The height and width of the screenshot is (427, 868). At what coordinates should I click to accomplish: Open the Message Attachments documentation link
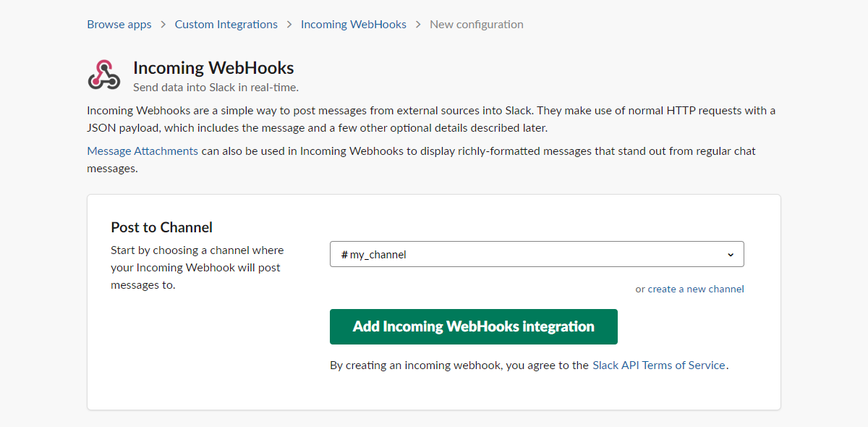tap(142, 151)
